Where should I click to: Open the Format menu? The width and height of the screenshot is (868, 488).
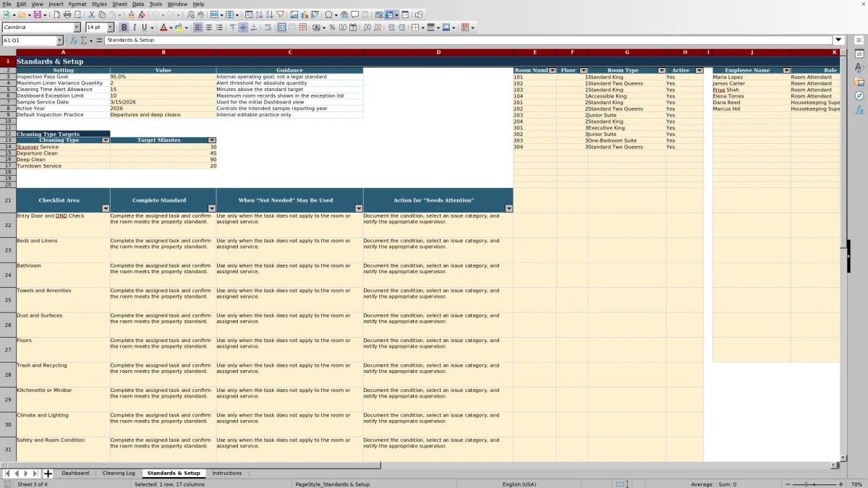pos(77,4)
